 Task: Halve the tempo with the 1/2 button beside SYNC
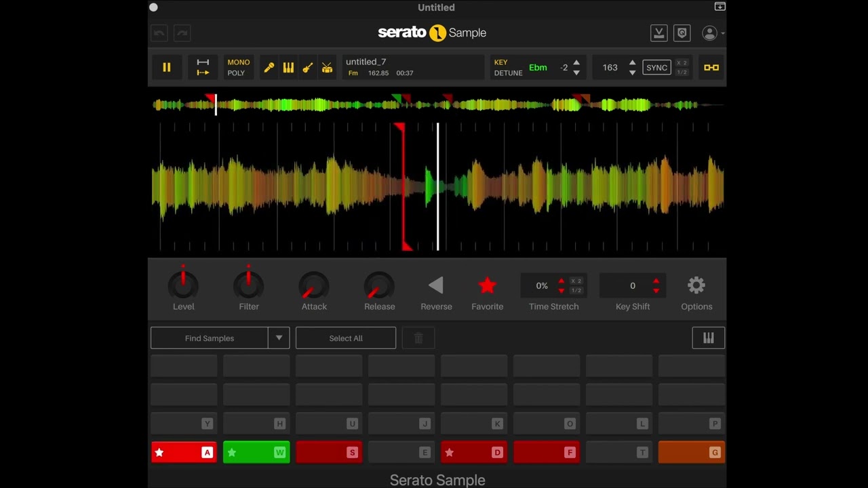coord(682,72)
